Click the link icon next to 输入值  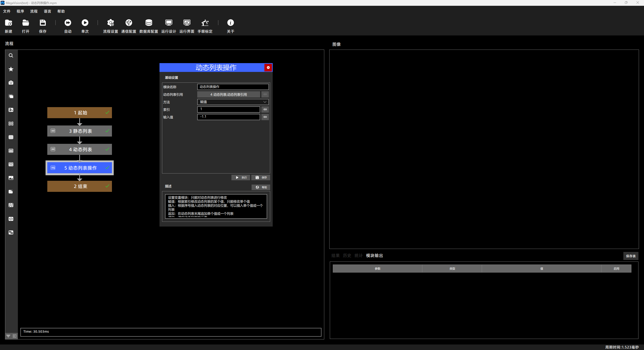click(265, 117)
